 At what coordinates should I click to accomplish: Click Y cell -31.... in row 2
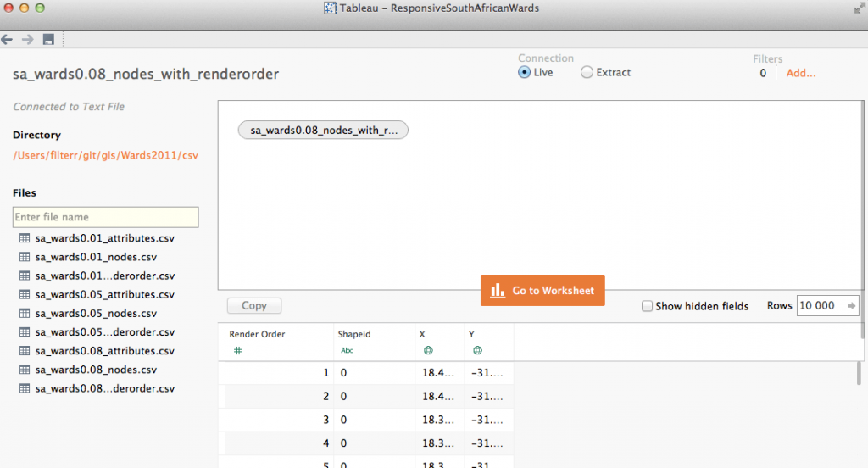coord(489,397)
